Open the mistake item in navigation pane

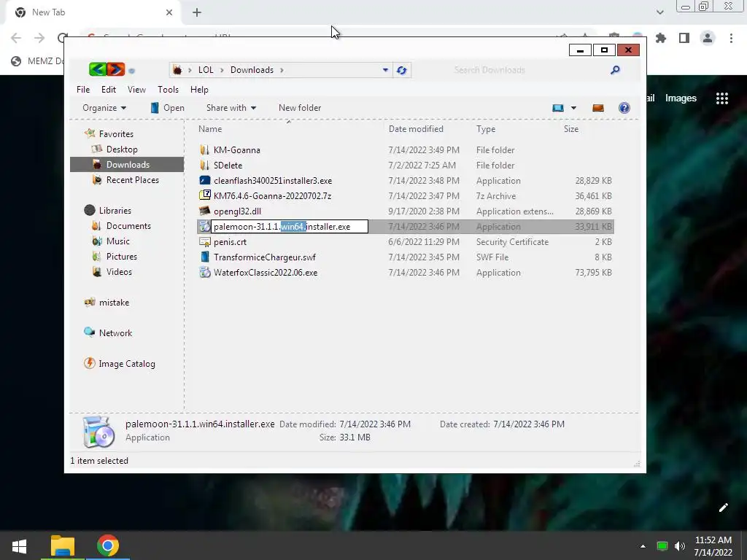114,303
